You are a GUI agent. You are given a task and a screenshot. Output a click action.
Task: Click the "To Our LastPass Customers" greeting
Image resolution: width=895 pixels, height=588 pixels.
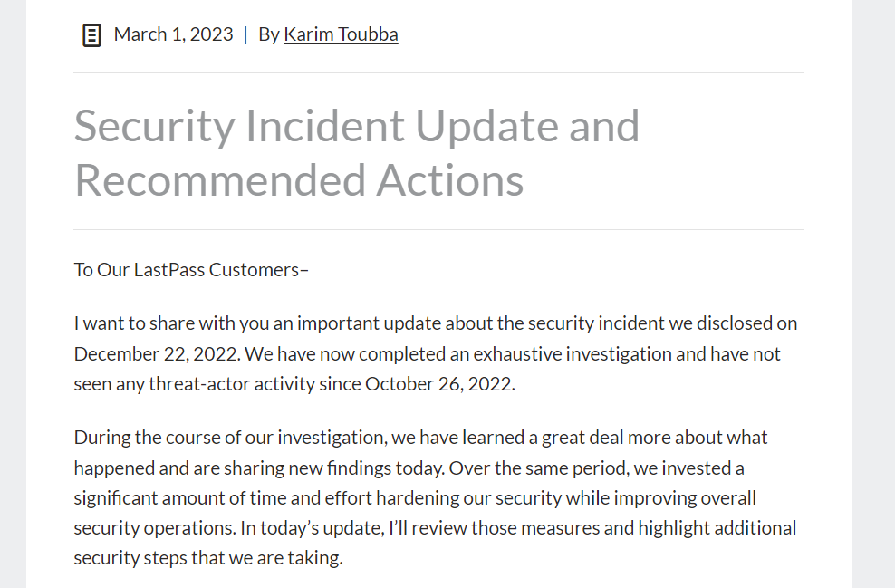pos(191,270)
